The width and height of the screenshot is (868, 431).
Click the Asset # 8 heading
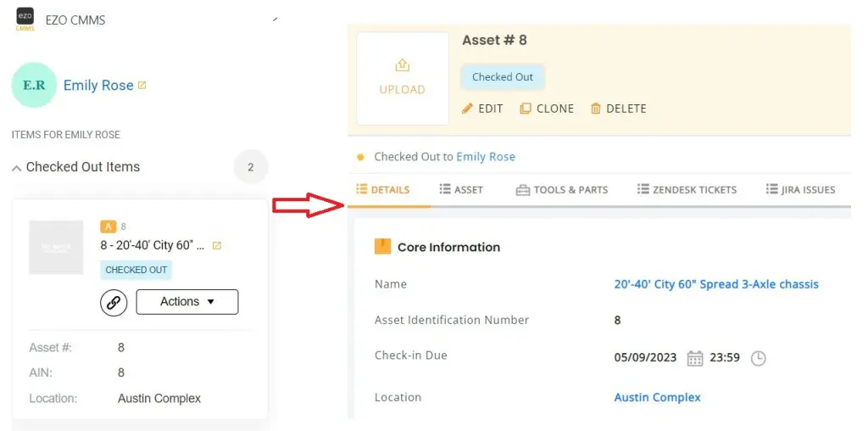tap(494, 40)
